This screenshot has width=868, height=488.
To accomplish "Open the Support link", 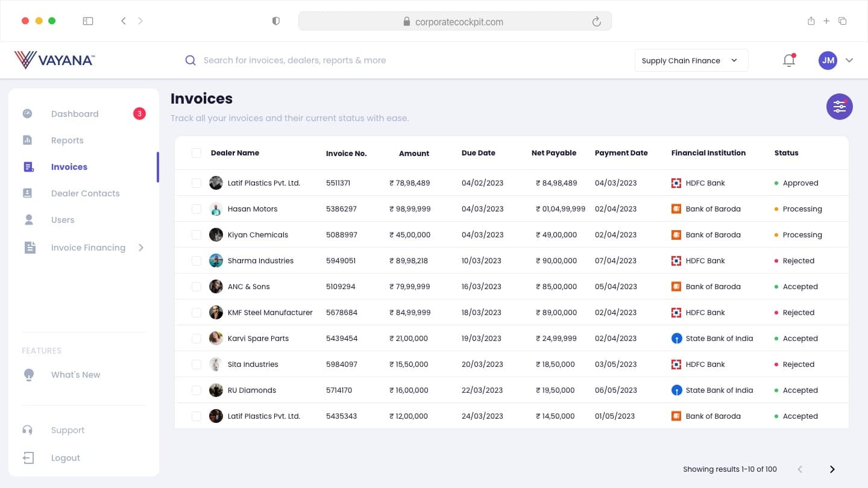I will coord(68,430).
